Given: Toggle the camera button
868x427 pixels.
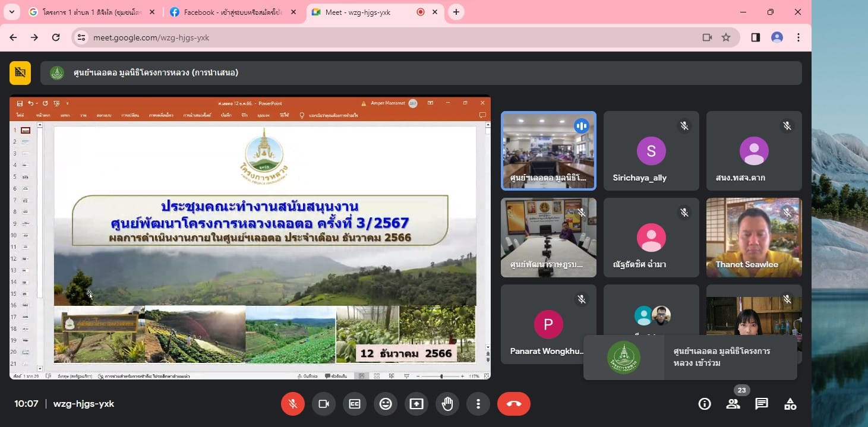Looking at the screenshot, I should tap(324, 404).
